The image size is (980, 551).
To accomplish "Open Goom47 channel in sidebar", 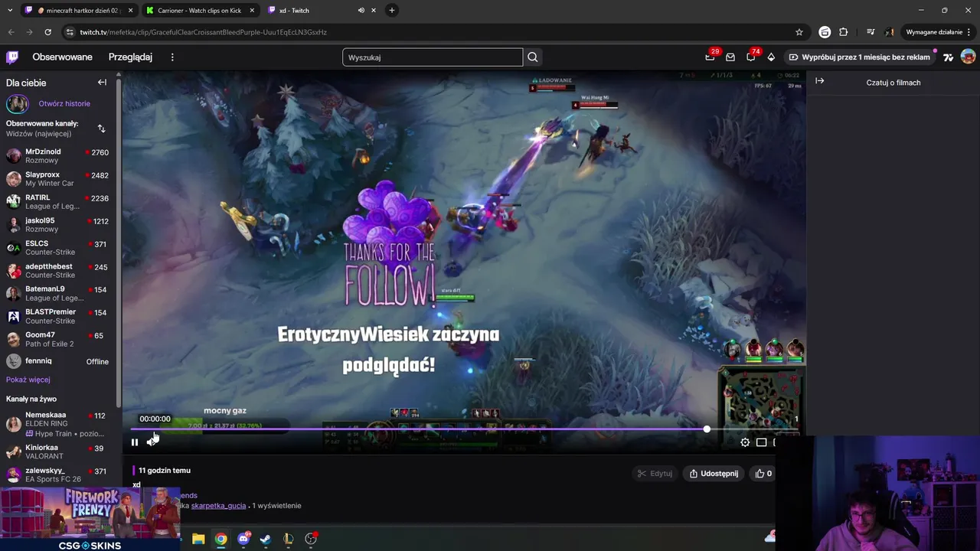I will tap(58, 339).
